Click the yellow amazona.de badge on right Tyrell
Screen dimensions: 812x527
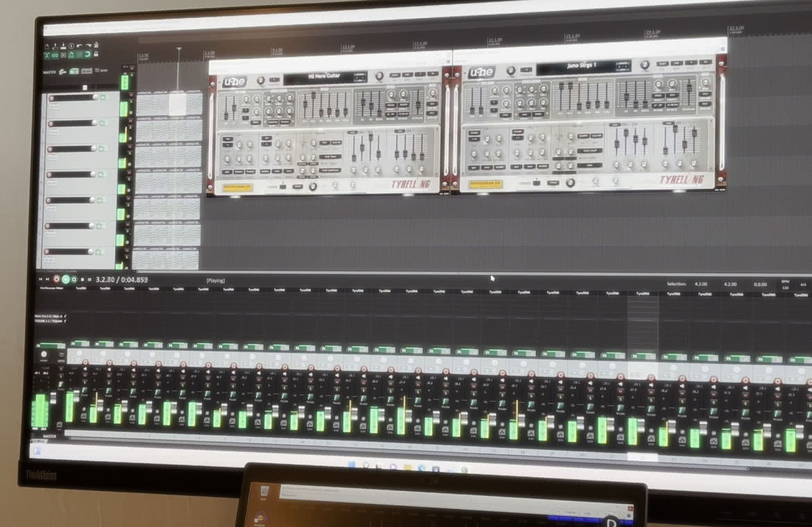click(484, 184)
